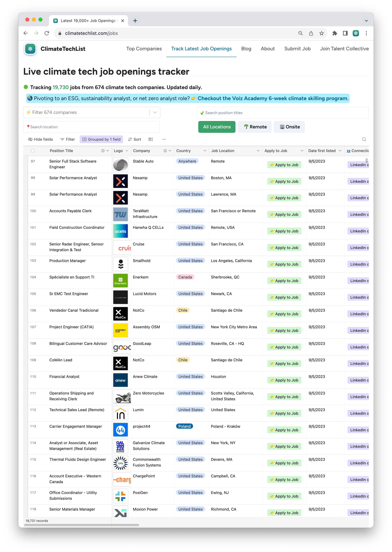The width and height of the screenshot is (392, 552).
Task: Open Track Latest Job Openings tab
Action: (201, 49)
